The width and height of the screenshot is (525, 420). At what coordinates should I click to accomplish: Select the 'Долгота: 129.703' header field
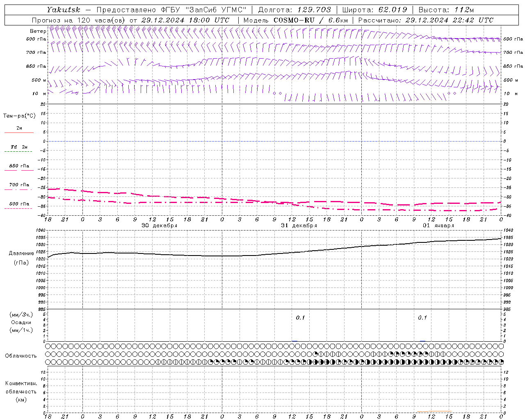(294, 10)
